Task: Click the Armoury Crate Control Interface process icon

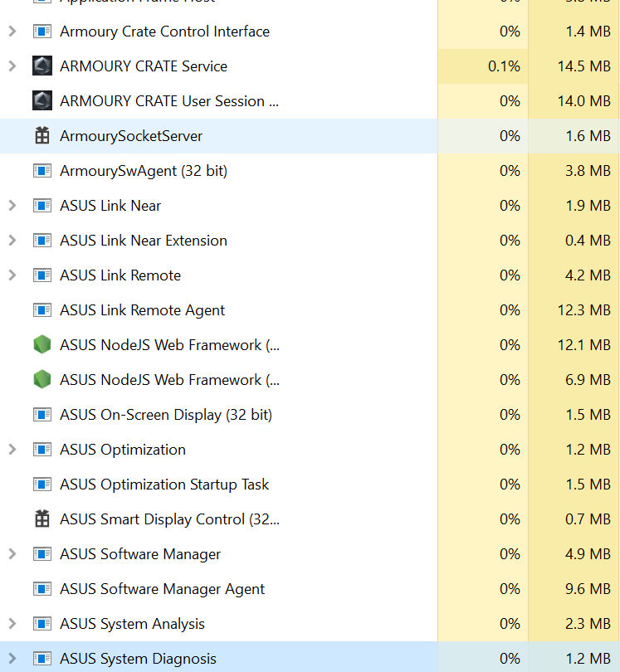Action: click(42, 32)
